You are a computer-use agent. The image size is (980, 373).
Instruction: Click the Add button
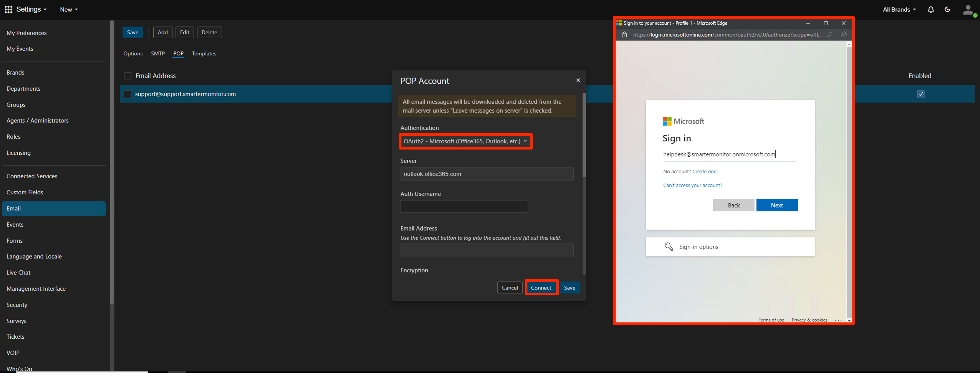click(x=163, y=32)
